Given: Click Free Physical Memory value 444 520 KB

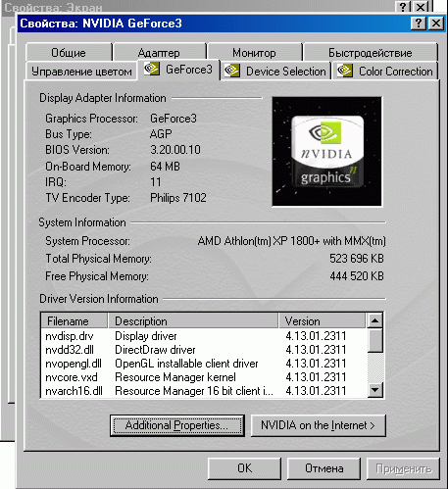Looking at the screenshot, I should coord(357,276).
